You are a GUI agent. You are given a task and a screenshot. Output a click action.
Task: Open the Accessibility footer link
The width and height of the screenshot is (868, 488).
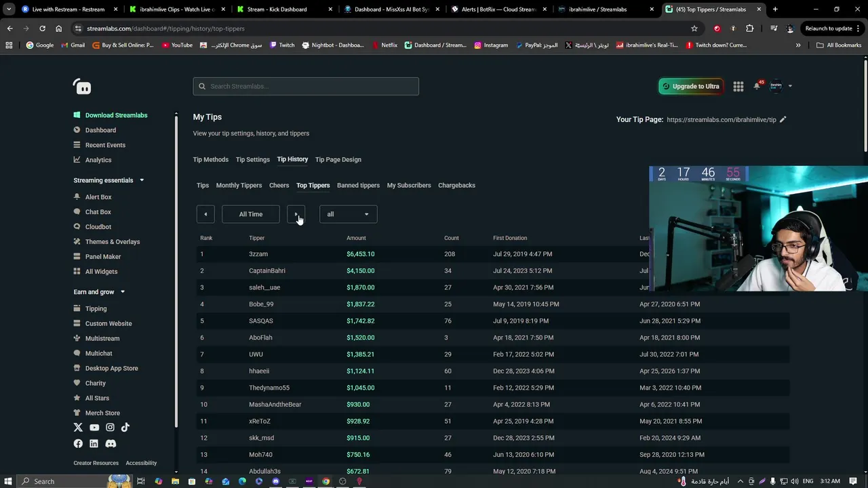(141, 464)
